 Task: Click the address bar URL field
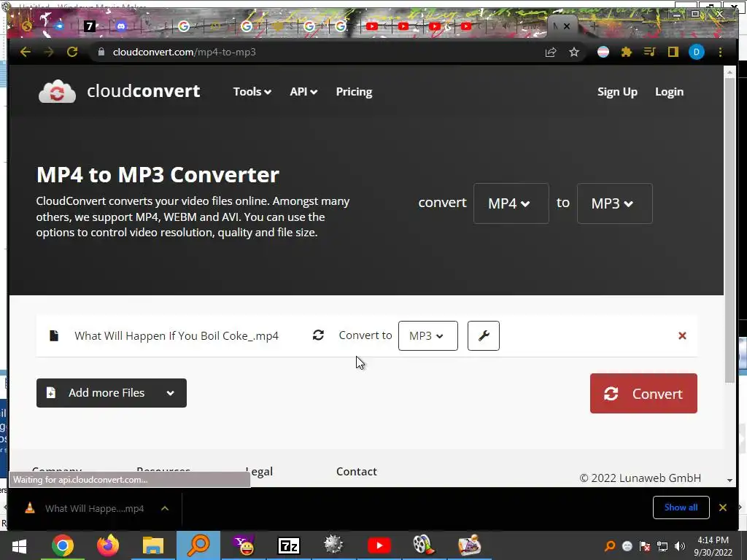(314, 52)
